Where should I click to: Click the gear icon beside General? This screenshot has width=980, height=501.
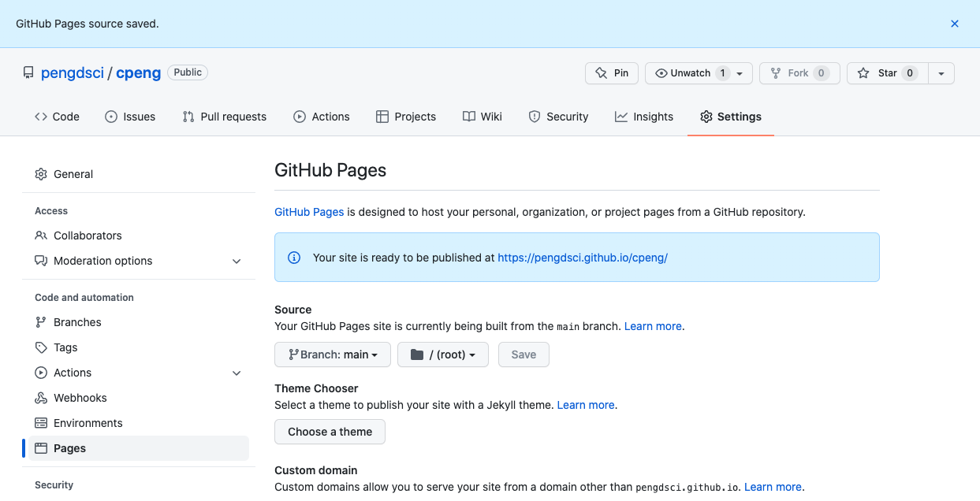point(41,174)
